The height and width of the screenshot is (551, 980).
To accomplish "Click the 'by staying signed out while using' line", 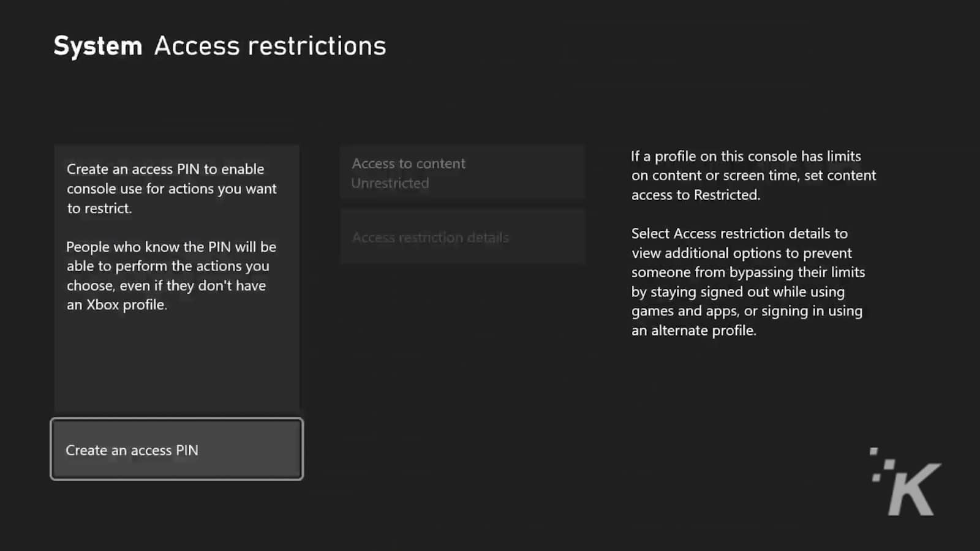I will [738, 291].
